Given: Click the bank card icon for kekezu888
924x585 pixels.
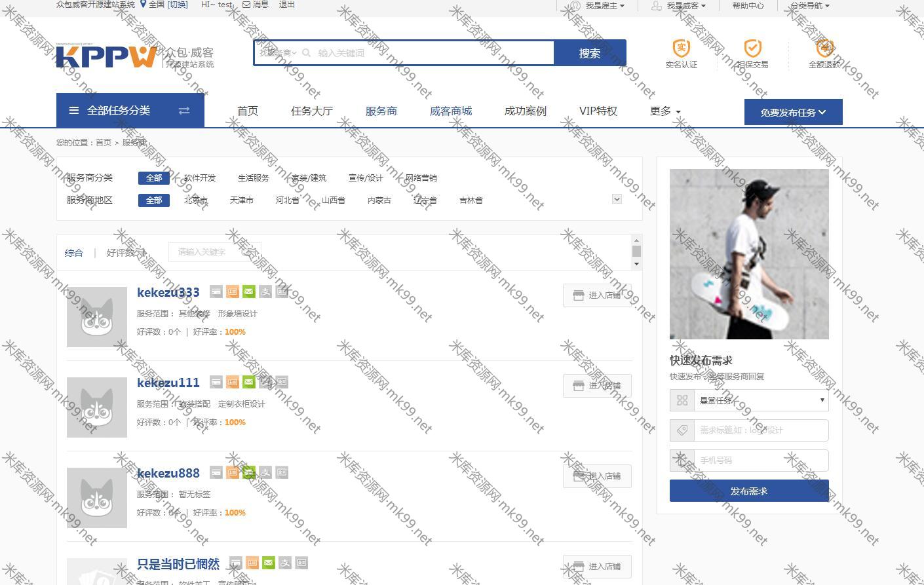Looking at the screenshot, I should 216,472.
